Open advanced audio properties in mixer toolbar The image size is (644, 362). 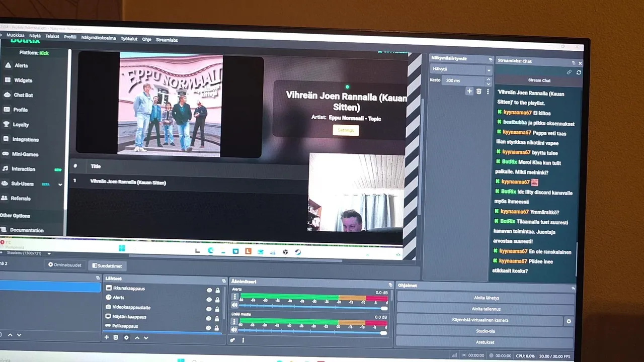coord(233,340)
